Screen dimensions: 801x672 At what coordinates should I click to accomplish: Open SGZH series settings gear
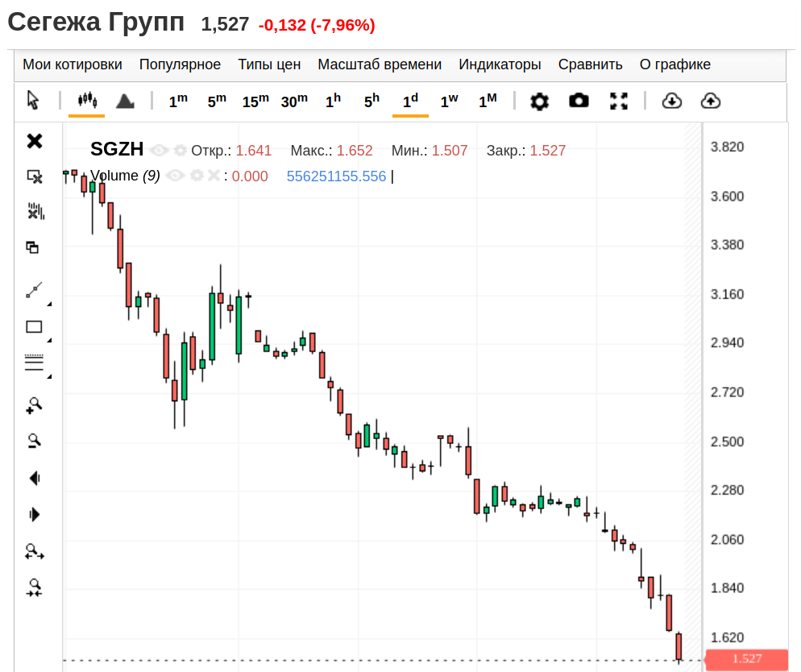pos(180,150)
